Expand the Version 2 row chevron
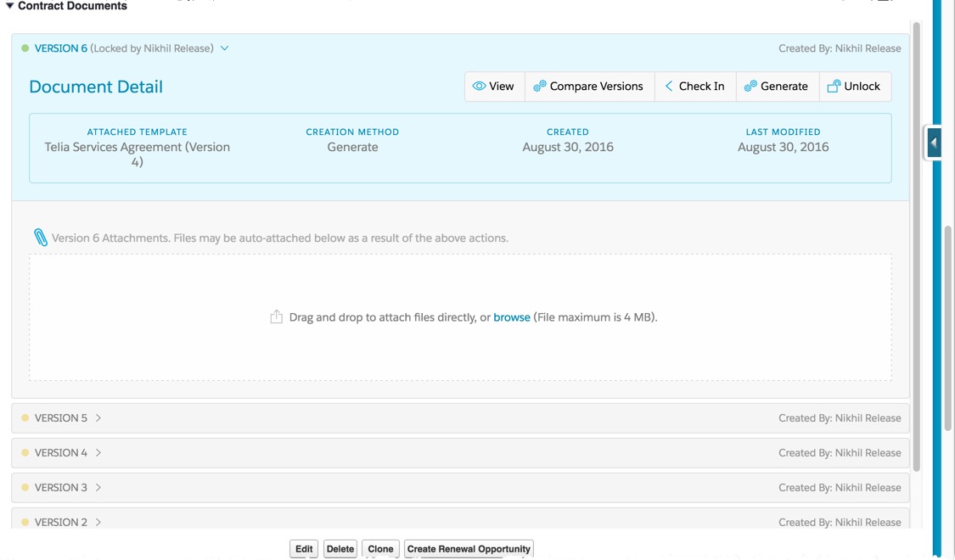 coord(98,523)
